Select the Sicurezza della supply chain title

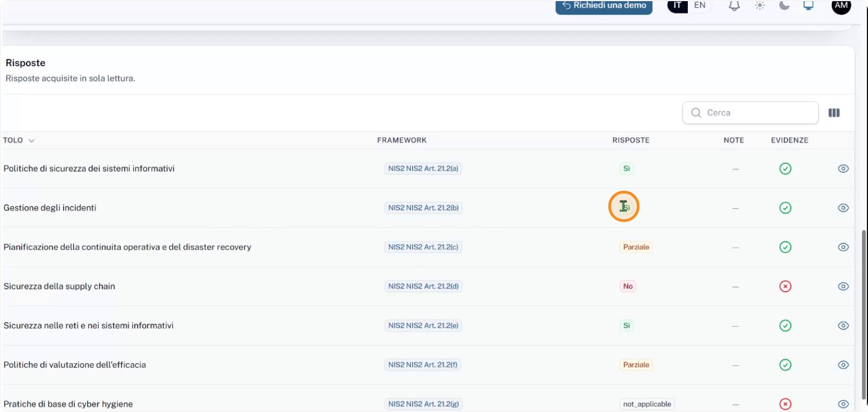click(59, 286)
